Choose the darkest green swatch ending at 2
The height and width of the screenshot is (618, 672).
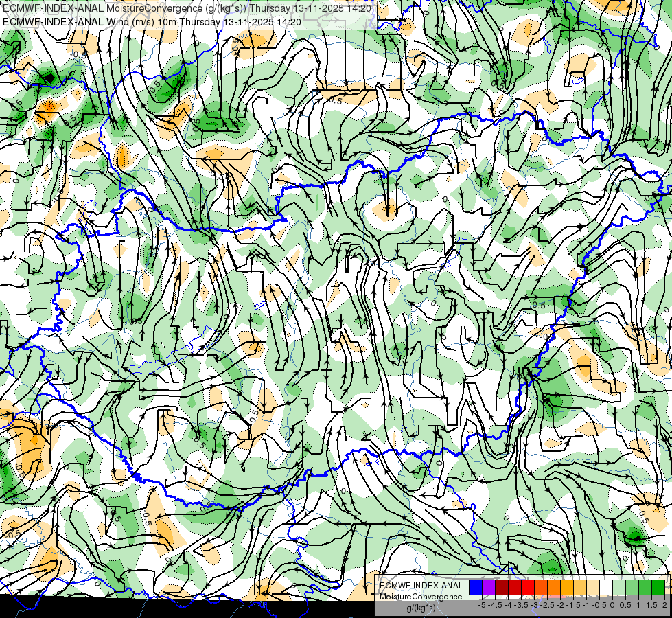[658, 587]
